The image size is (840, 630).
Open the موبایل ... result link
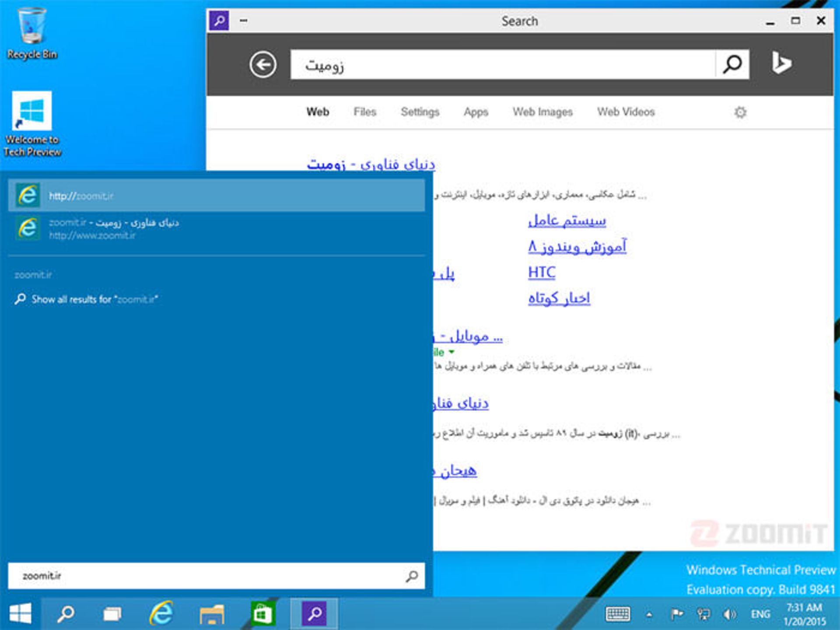point(468,336)
